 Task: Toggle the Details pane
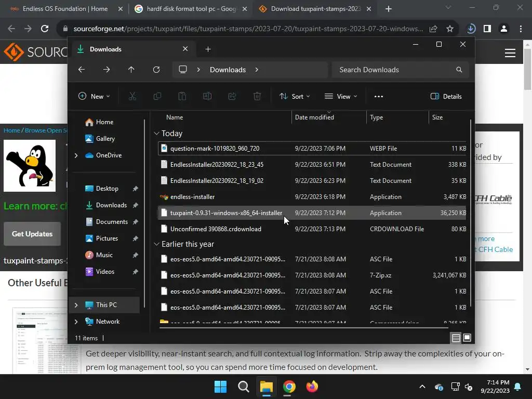click(x=446, y=96)
